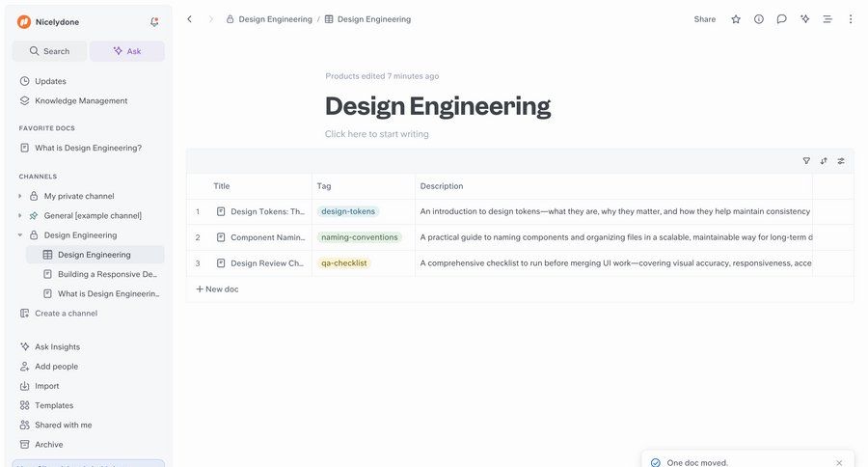Dismiss the One doc moved notification
This screenshot has width=868, height=467.
pyautogui.click(x=839, y=462)
